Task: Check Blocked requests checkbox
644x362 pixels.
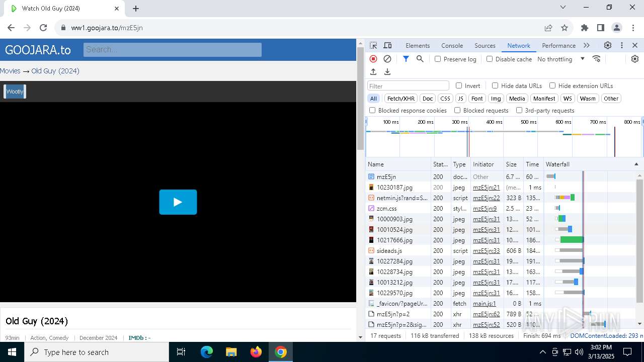Action: coord(457,110)
